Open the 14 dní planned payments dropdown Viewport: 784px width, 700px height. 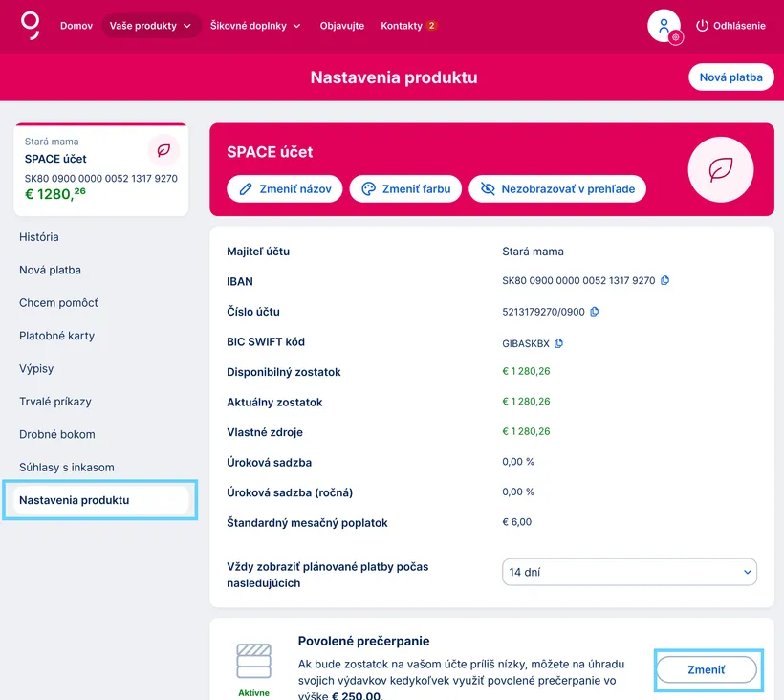[x=629, y=572]
